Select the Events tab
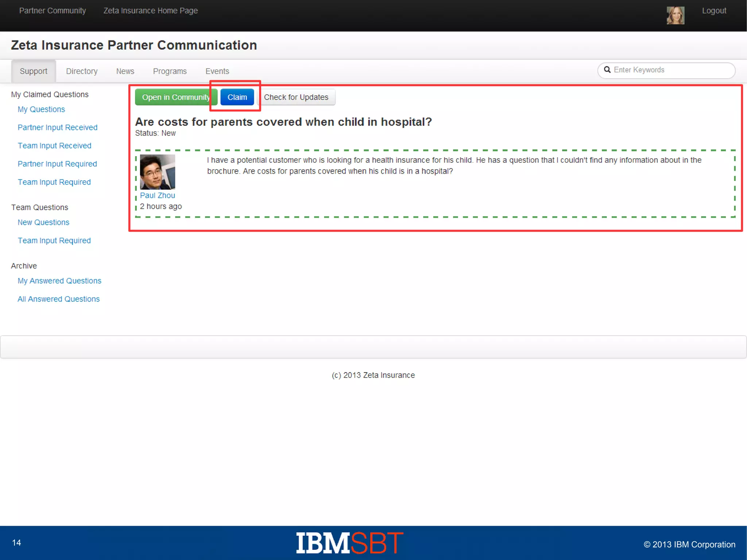The height and width of the screenshot is (560, 747). coord(217,71)
